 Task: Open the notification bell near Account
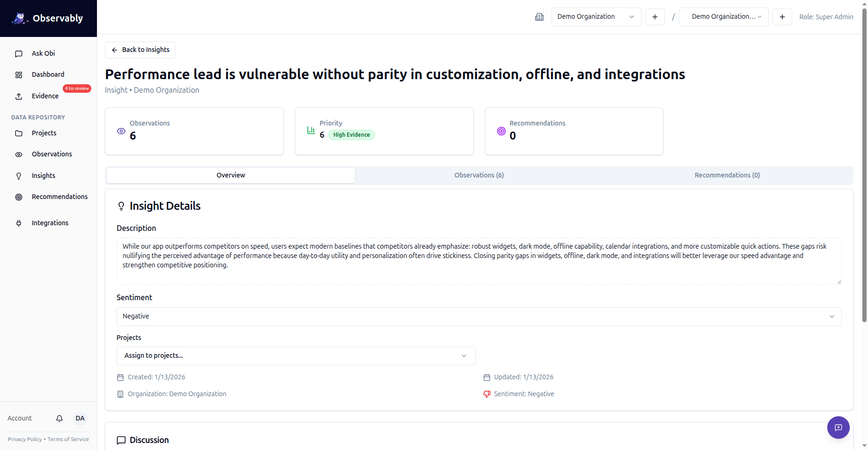(59, 418)
